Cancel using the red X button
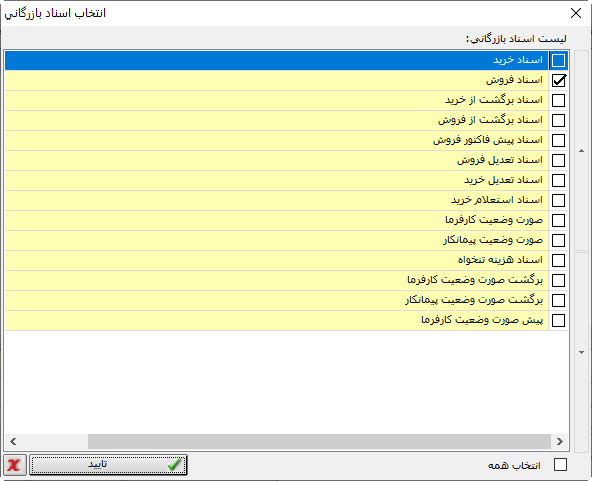The image size is (592, 481). point(15,465)
